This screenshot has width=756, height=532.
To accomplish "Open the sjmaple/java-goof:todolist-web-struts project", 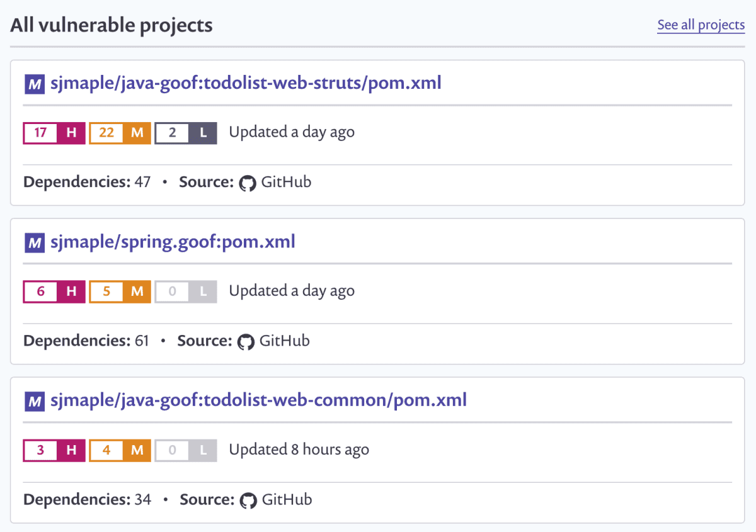I will click(x=246, y=83).
